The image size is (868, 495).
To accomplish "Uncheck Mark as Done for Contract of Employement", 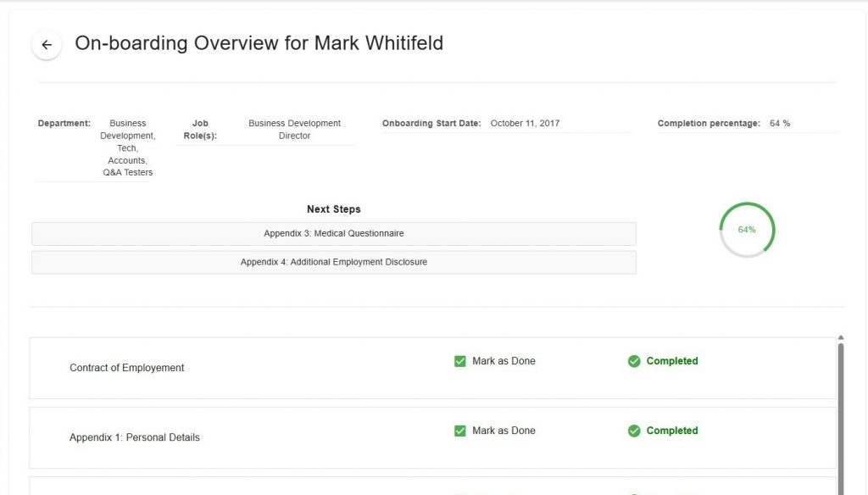I will click(x=460, y=361).
